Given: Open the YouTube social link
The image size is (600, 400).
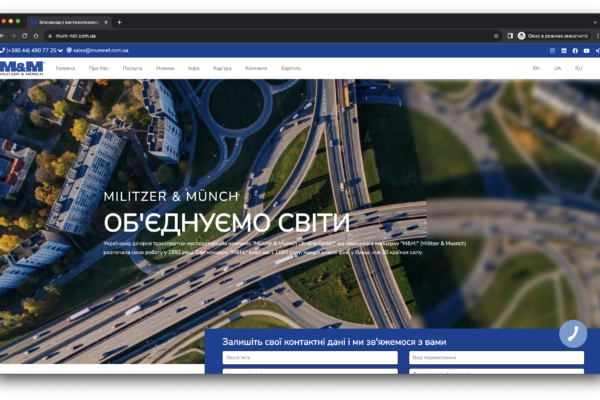Looking at the screenshot, I should [587, 50].
